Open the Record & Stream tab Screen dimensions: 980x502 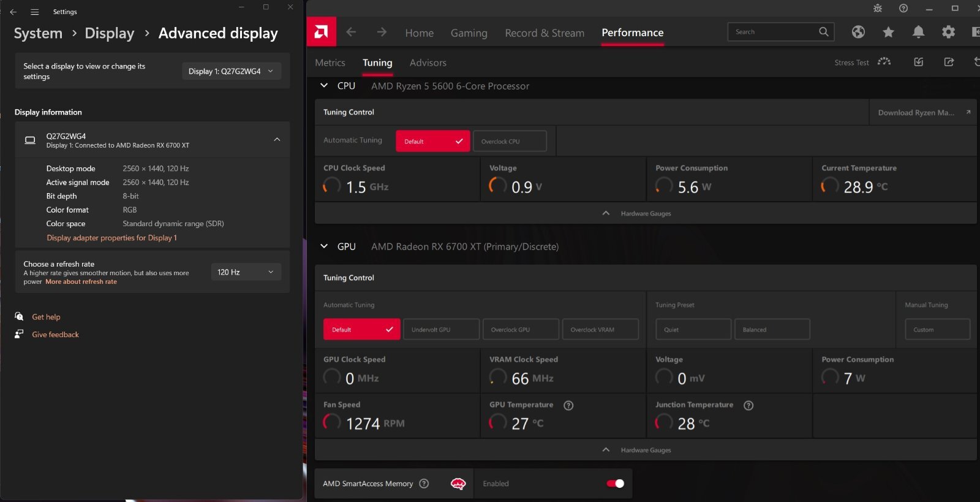coord(545,33)
